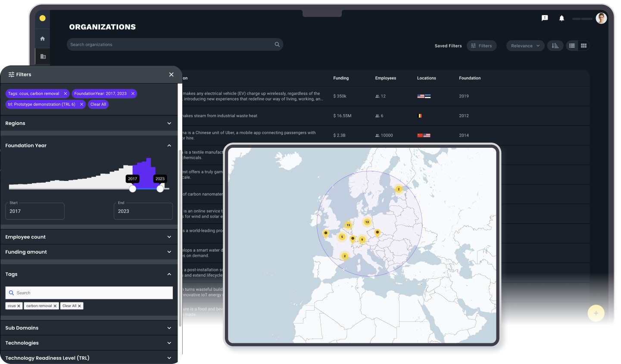The image size is (621, 364).
Task: Remove the ccus tag chip
Action: [x=19, y=306]
